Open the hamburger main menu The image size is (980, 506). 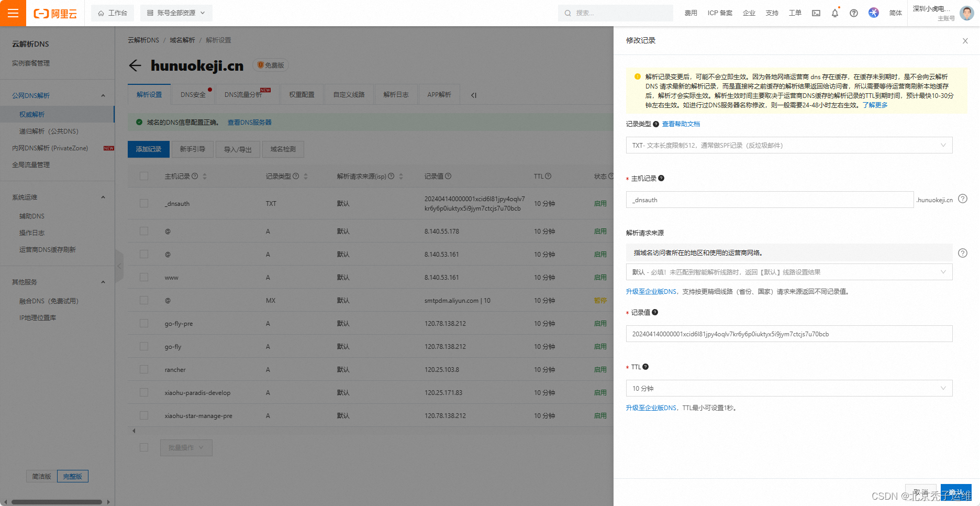point(13,13)
